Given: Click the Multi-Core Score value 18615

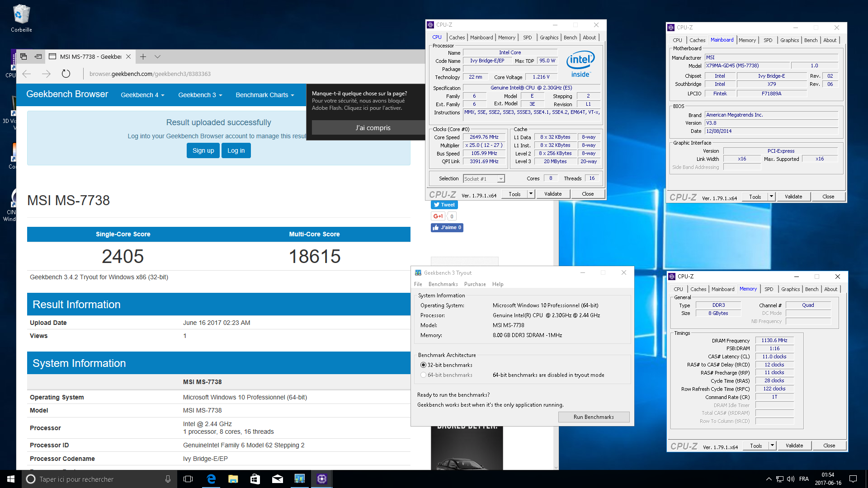Looking at the screenshot, I should (315, 256).
